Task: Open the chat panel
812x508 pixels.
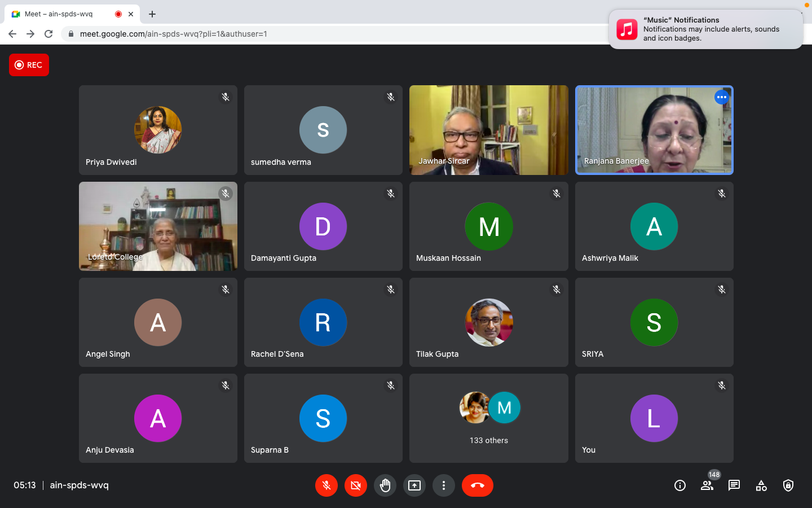Action: 734,485
